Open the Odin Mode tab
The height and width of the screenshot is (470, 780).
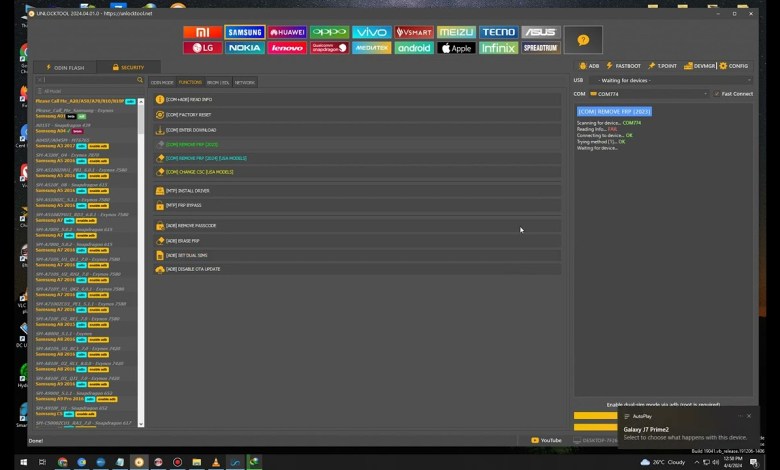(x=162, y=83)
